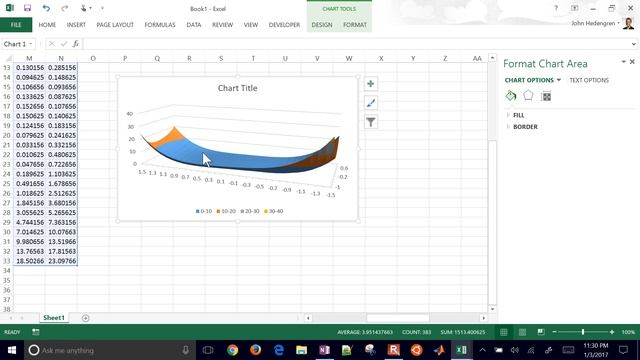
Task: Add a new sheet with the plus button
Action: [x=85, y=318]
